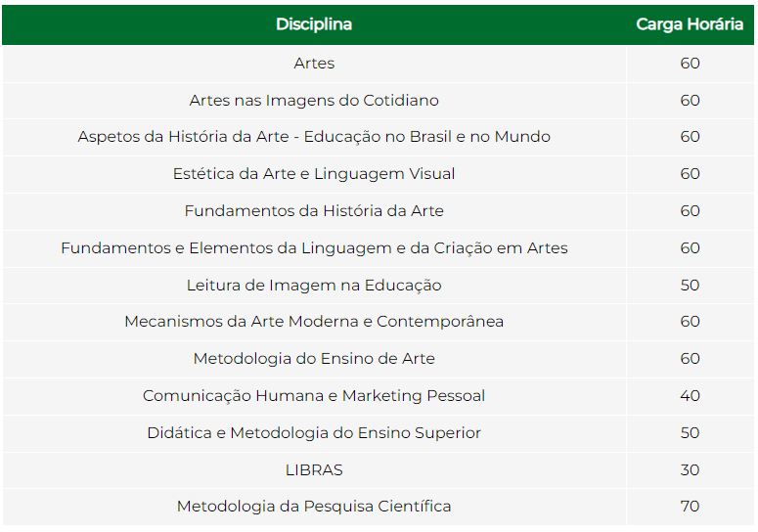Click Didática e Metodologia do Ensino Superior

click(x=314, y=433)
